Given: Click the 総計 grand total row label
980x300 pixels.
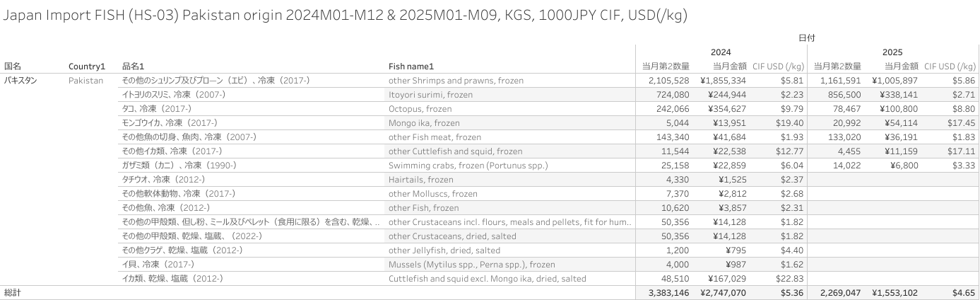Looking at the screenshot, I should point(13,292).
